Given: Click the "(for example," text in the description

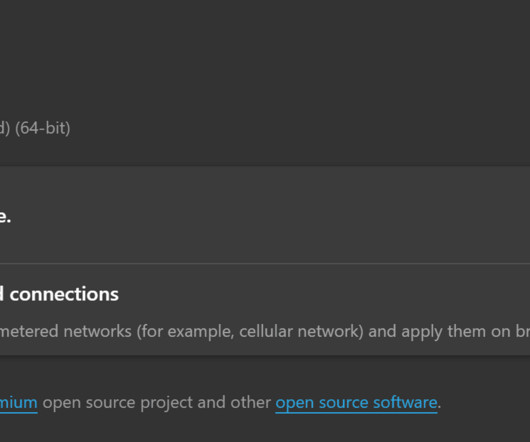Looking at the screenshot, I should point(185,331).
